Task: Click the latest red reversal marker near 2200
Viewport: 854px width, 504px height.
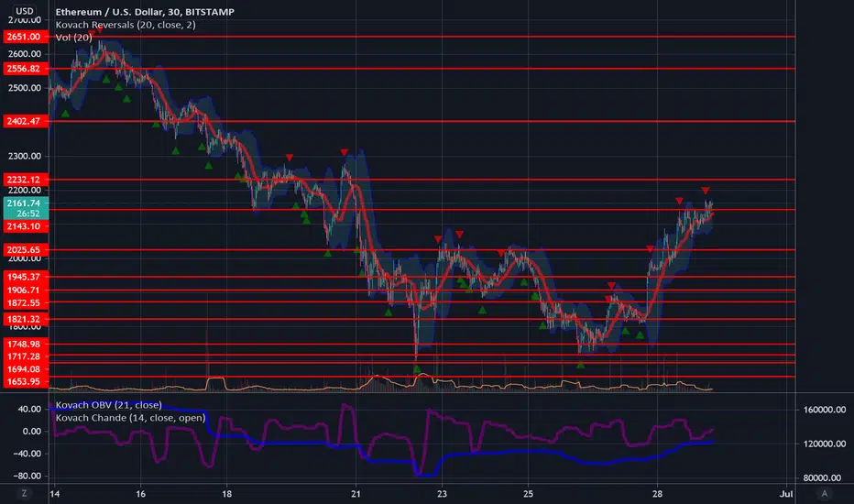Action: (x=706, y=191)
